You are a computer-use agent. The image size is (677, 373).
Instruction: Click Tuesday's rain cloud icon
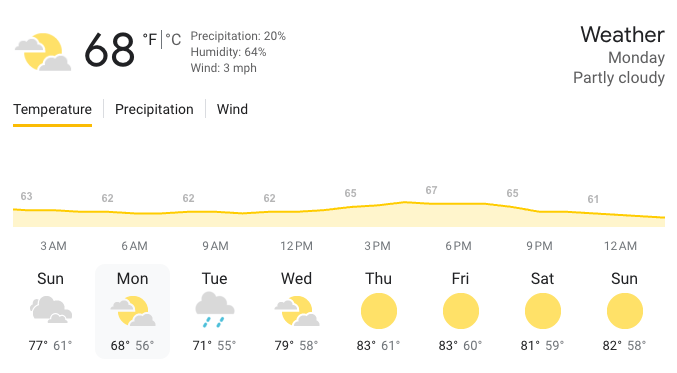[215, 310]
